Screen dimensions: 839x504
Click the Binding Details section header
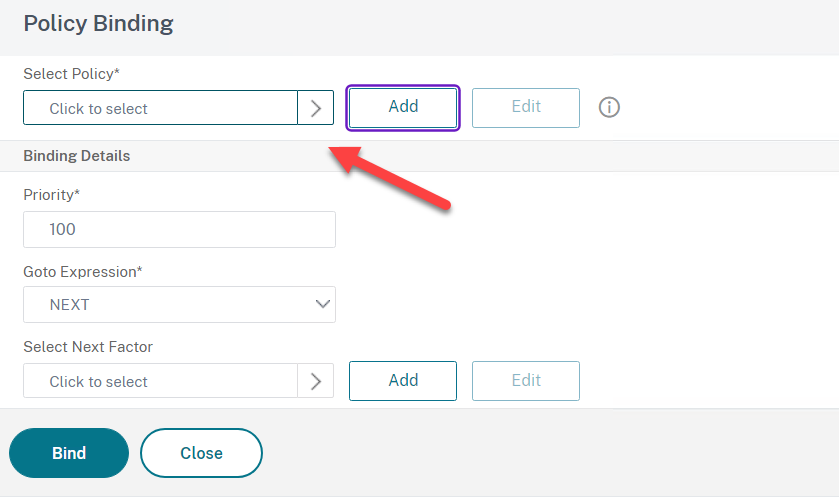click(x=77, y=156)
